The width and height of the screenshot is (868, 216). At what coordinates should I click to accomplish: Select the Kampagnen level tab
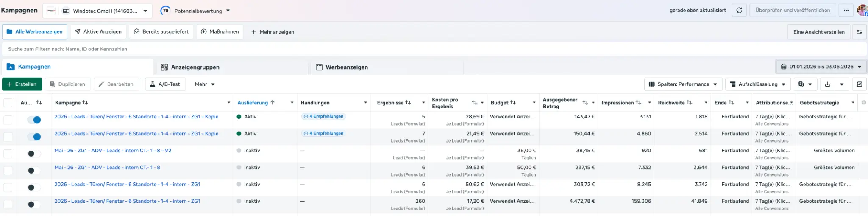(x=78, y=67)
